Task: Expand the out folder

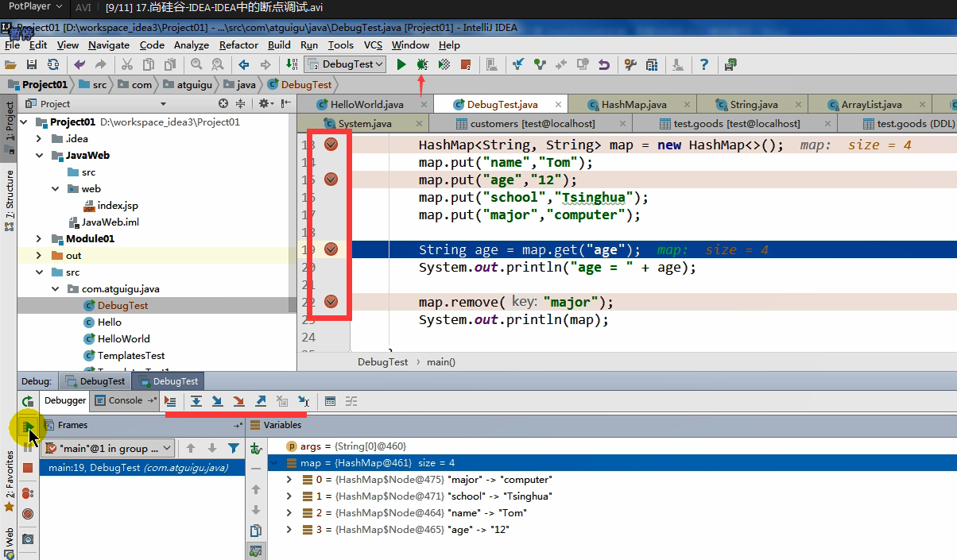Action: [39, 256]
